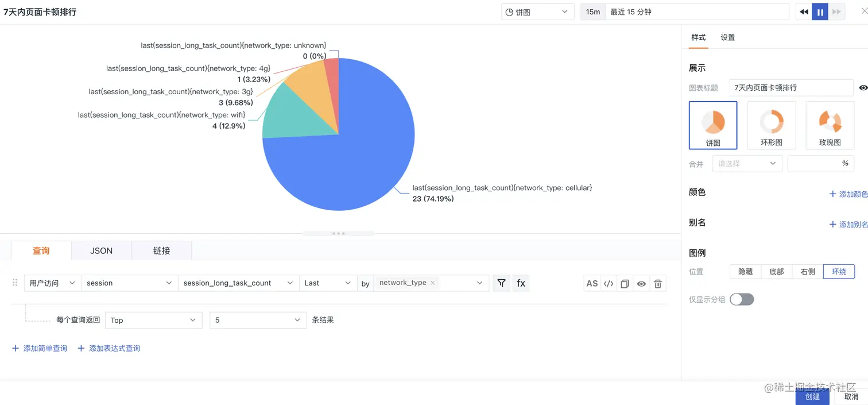Click the AS alias button
The height and width of the screenshot is (405, 868).
(592, 283)
